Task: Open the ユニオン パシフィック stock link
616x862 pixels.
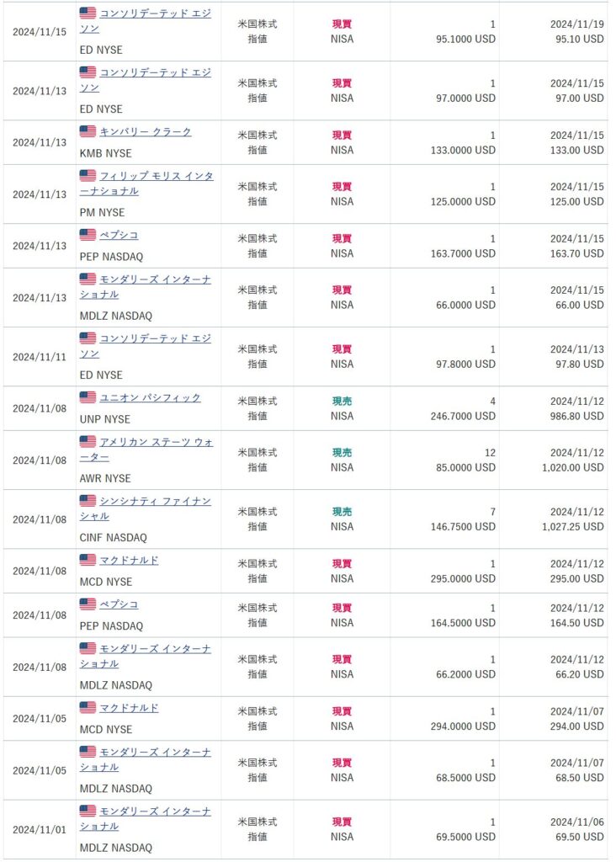Action: 150,398
